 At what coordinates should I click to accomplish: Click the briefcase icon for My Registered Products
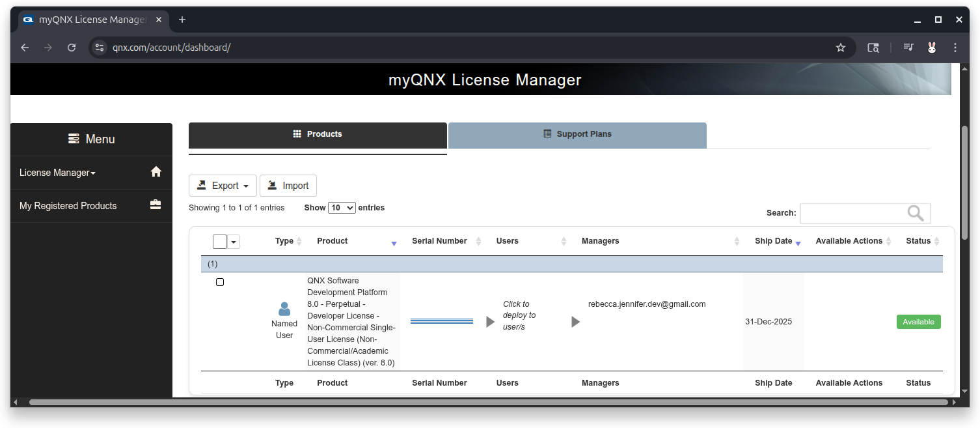[156, 205]
